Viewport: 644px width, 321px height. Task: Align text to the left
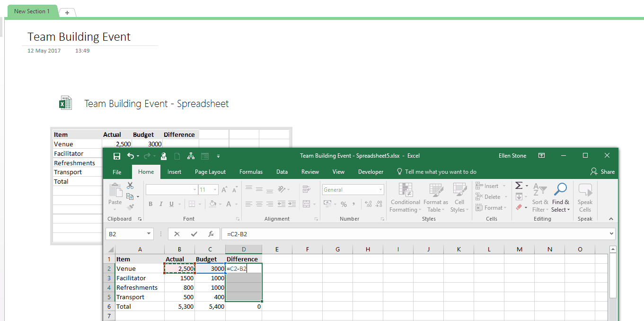click(x=248, y=204)
